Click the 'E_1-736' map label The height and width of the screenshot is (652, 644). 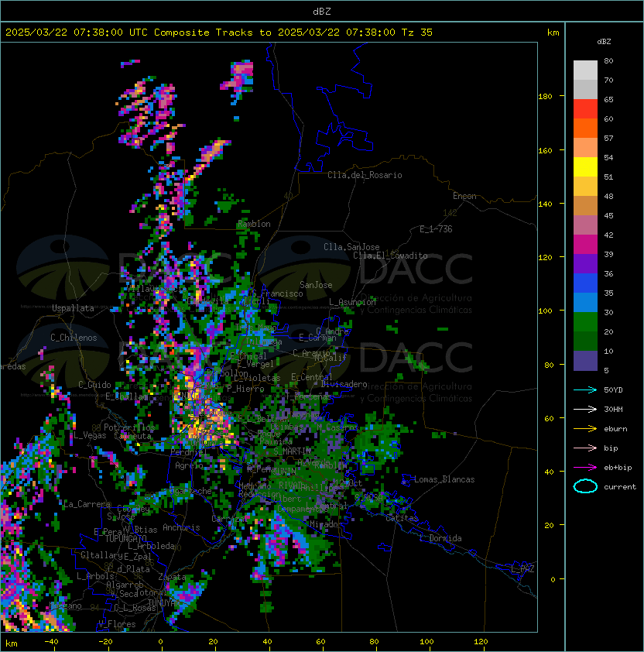[x=436, y=229]
